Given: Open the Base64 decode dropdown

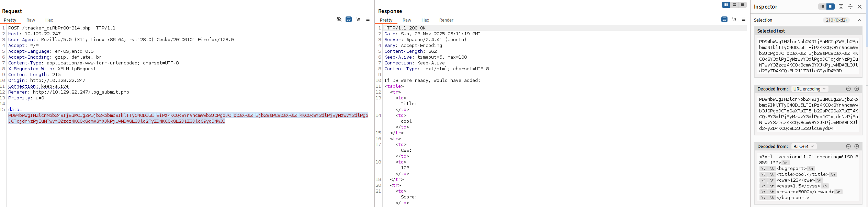Looking at the screenshot, I should click(803, 146).
